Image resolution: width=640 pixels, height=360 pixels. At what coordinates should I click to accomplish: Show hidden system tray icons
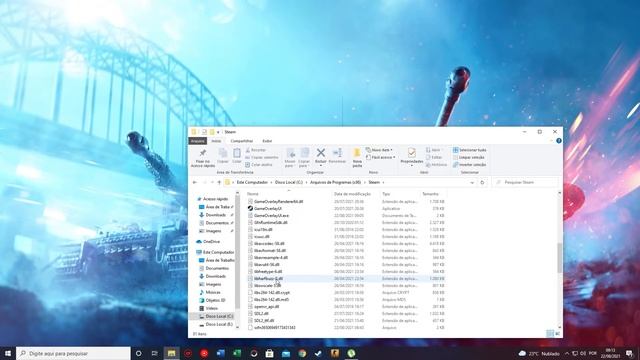tap(567, 353)
